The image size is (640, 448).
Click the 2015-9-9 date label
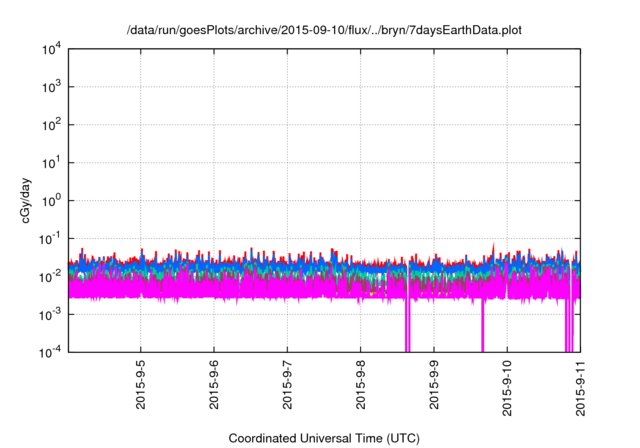[x=434, y=385]
